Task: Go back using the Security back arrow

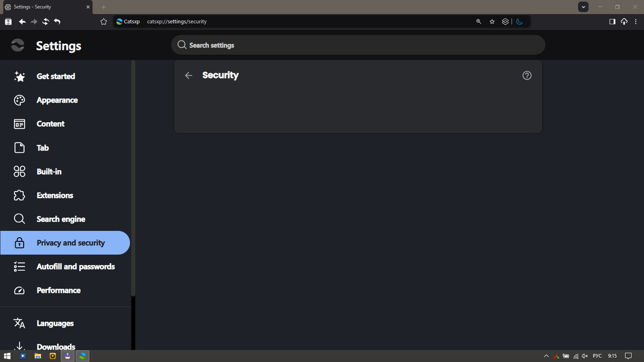Action: 189,75
